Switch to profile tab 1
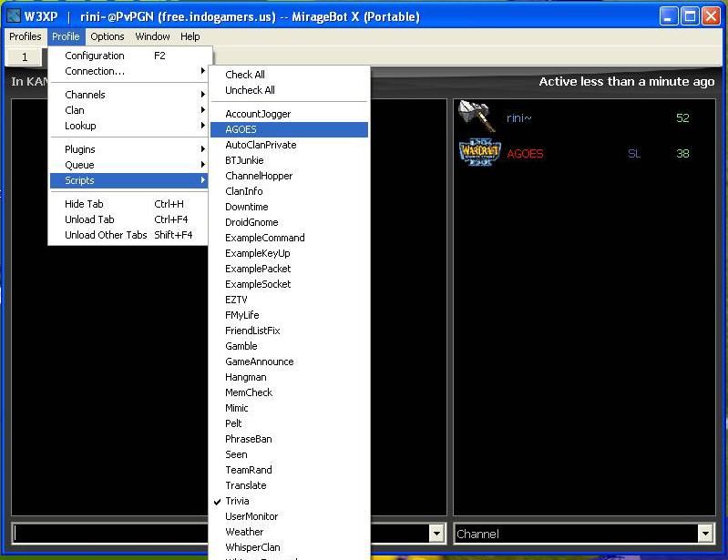728x560 pixels. (25, 57)
